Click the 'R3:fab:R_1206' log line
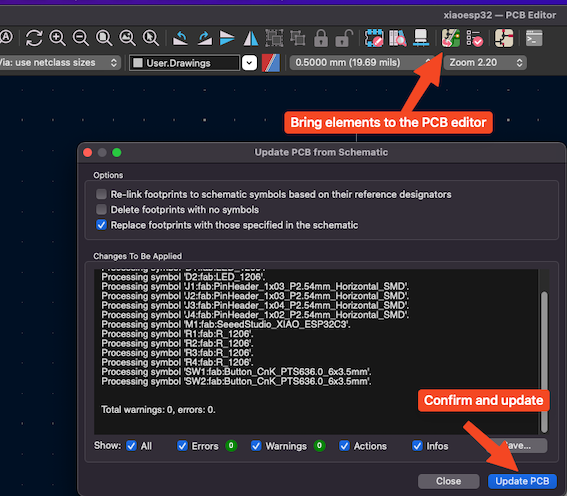 (x=177, y=352)
